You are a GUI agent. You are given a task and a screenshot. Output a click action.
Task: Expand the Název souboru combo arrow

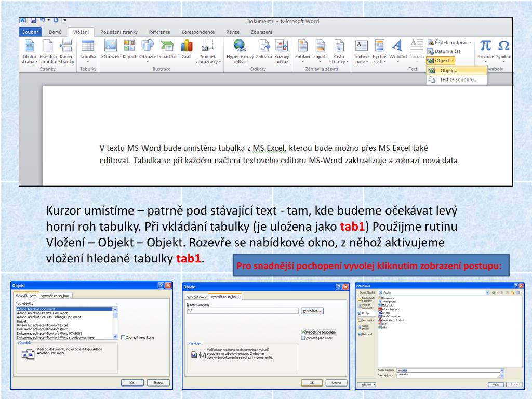coord(502,370)
